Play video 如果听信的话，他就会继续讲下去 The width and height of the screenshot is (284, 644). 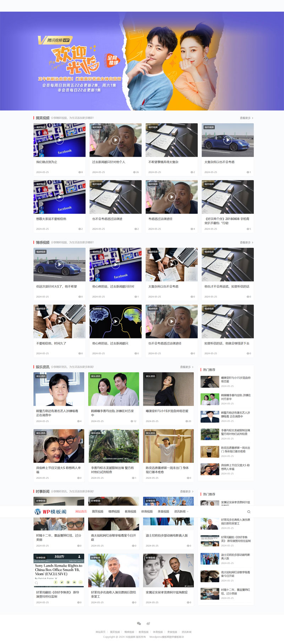228,321
